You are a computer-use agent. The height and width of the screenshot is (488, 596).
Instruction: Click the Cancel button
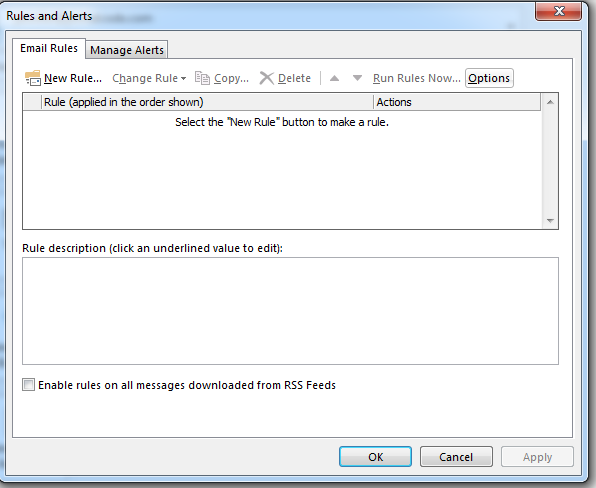[456, 456]
